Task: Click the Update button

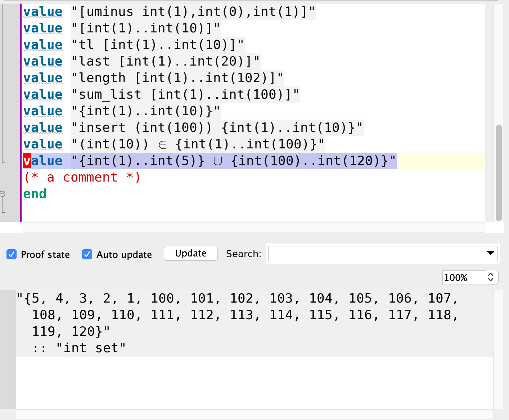Action: click(191, 253)
